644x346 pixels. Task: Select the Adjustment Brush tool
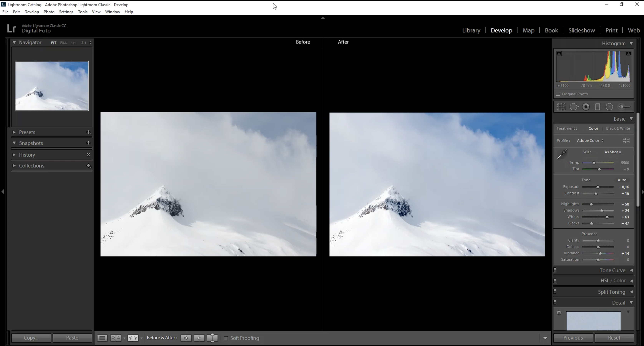pos(625,107)
